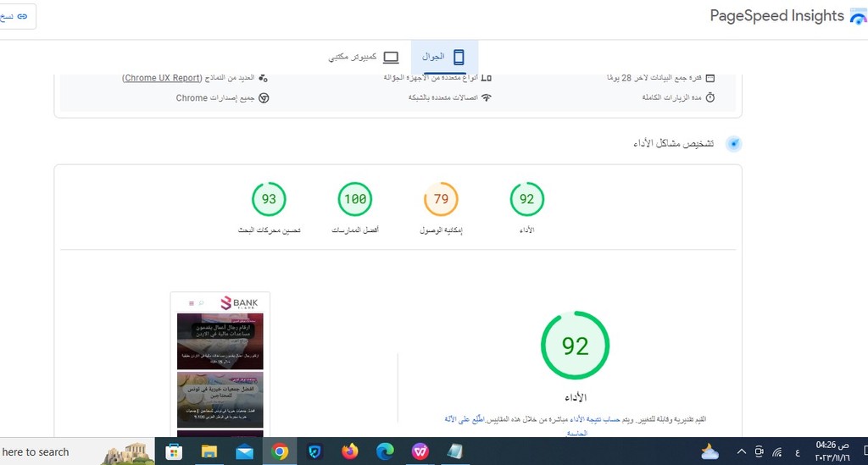This screenshot has width=868, height=465.
Task: Click the Google Chrome taskbar icon
Action: point(280,451)
